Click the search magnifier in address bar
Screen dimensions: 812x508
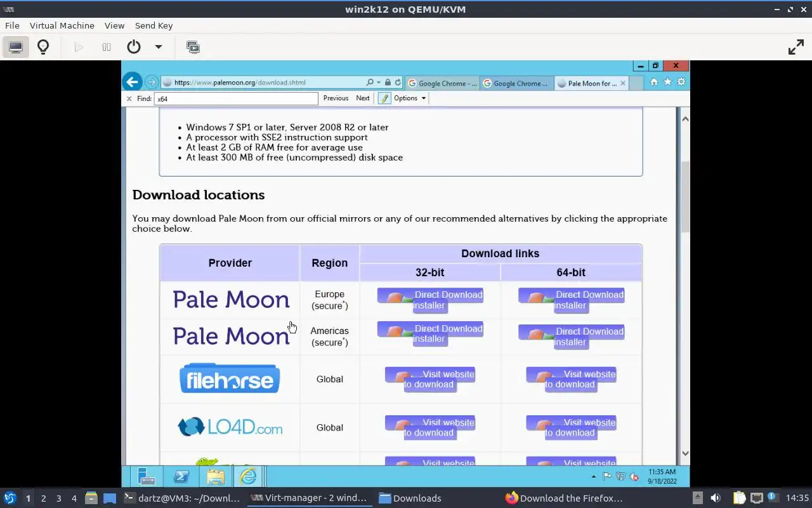[370, 83]
